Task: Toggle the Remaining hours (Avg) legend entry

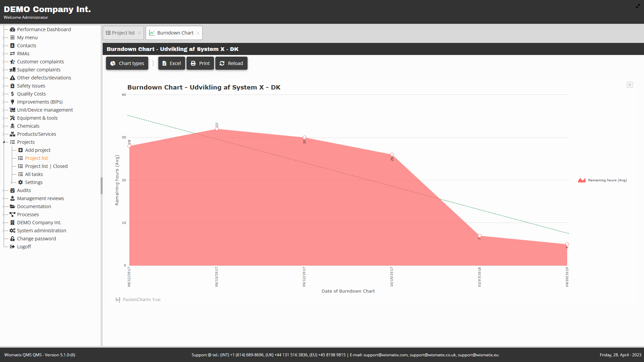Action: click(x=602, y=180)
